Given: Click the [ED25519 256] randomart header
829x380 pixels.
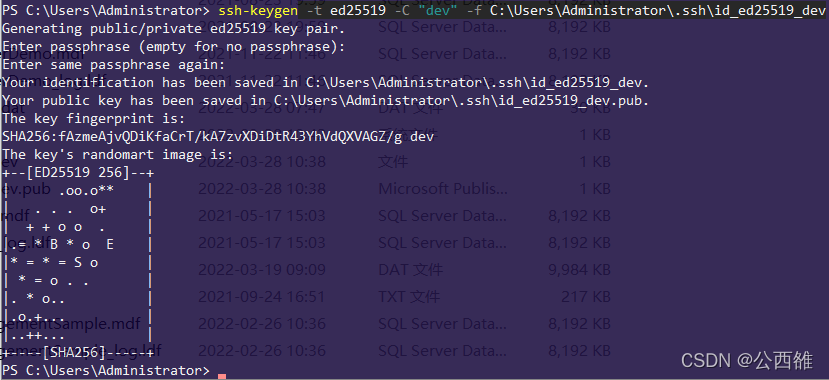Looking at the screenshot, I should click(78, 173).
